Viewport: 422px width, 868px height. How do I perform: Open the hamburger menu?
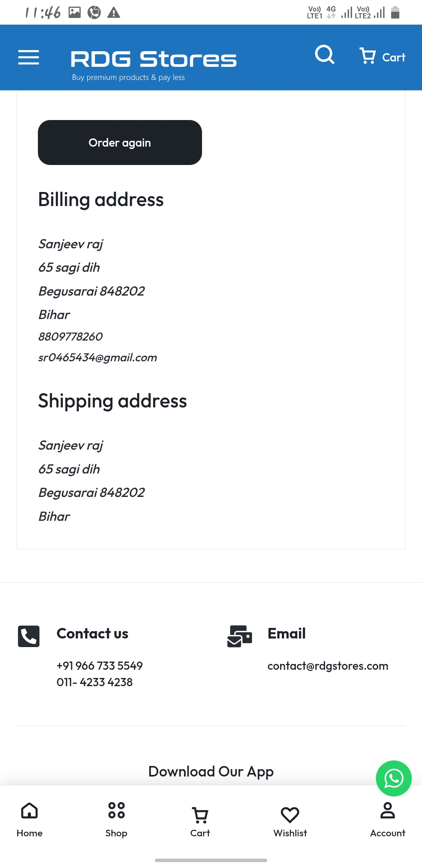click(x=29, y=57)
